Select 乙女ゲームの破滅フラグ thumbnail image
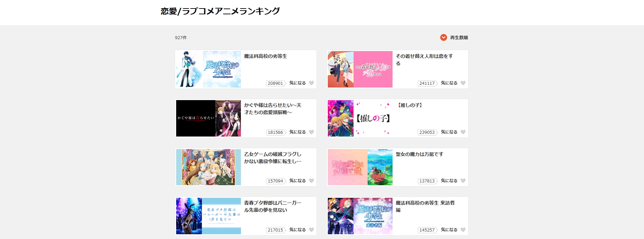Image resolution: width=644 pixels, height=239 pixels. coord(209,167)
